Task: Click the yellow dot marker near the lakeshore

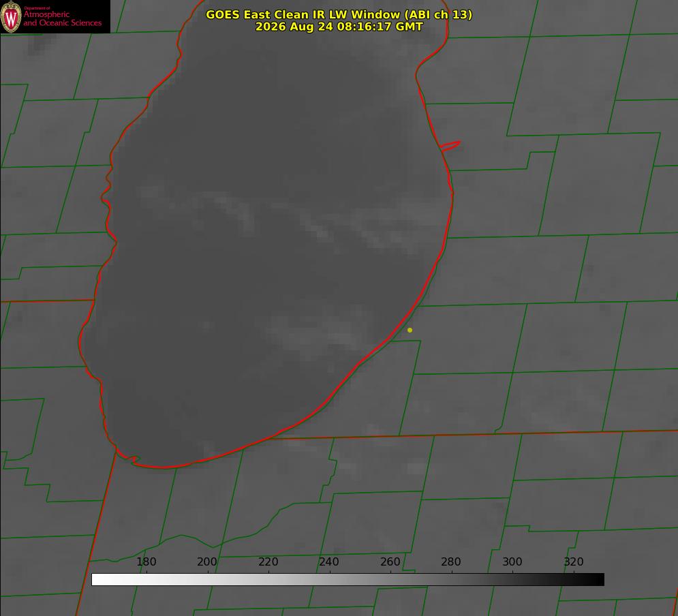Action: tap(410, 330)
